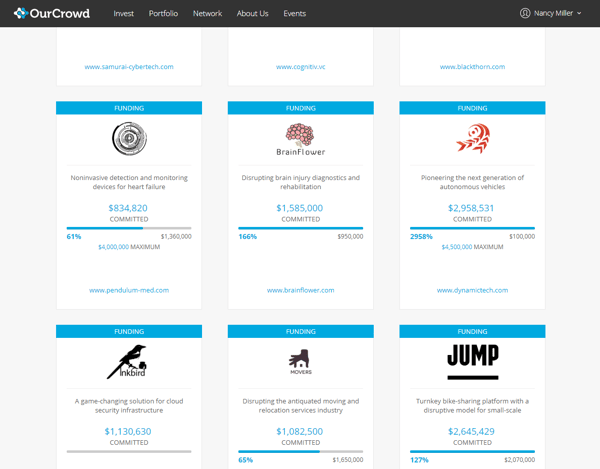Click 'Disrupting brain injury diagnostics' description

click(301, 182)
